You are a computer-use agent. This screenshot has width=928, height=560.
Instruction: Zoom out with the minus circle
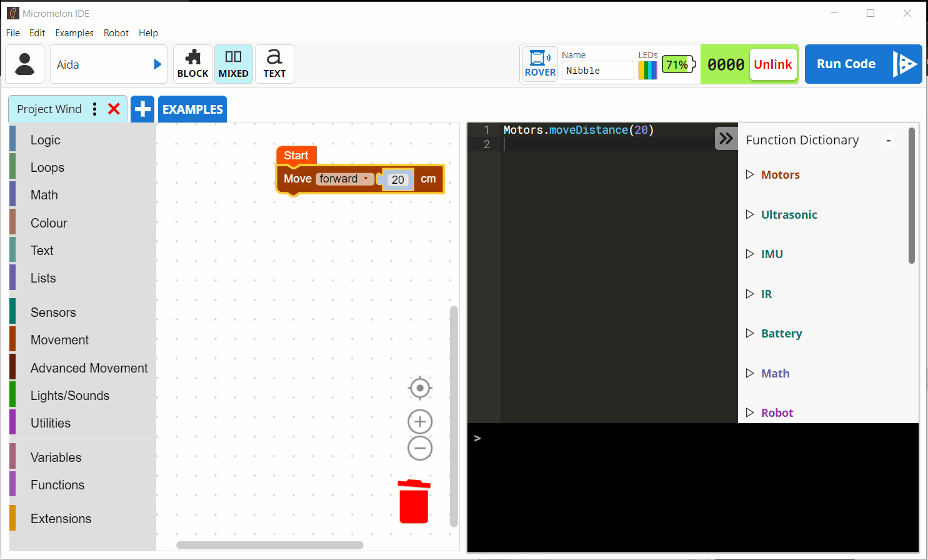[x=420, y=448]
